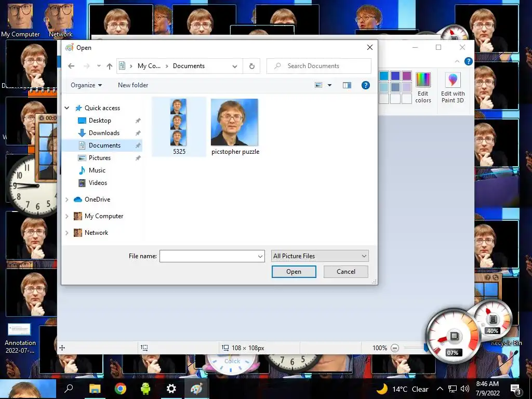This screenshot has width=532, height=399.
Task: Pick the turquoise color swatch in Paint
Action: pyautogui.click(x=384, y=76)
